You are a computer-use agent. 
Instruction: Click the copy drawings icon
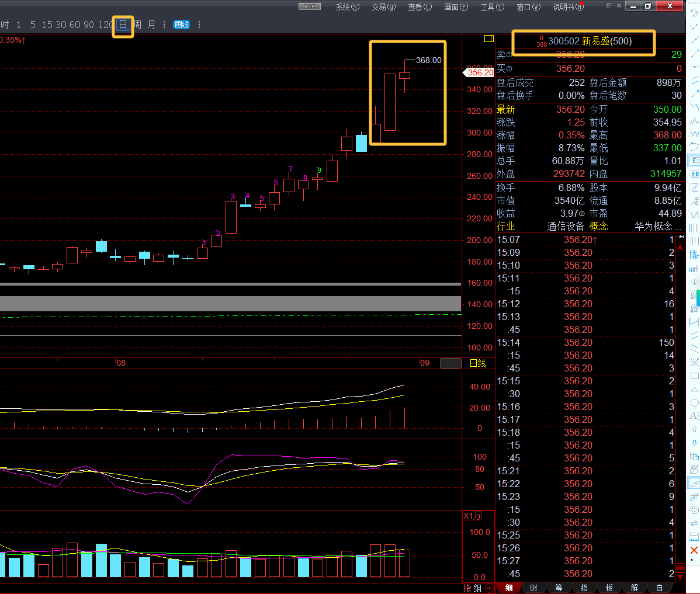click(x=694, y=456)
